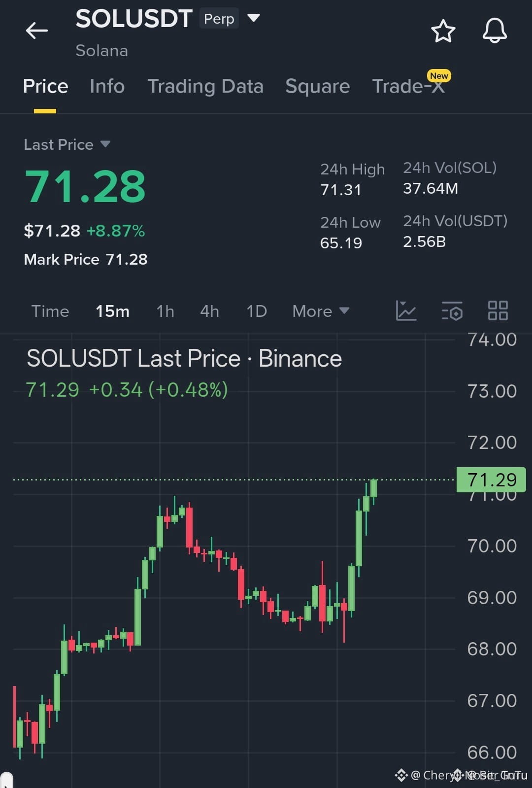Select the Time chart interval
The width and height of the screenshot is (532, 788).
click(50, 311)
